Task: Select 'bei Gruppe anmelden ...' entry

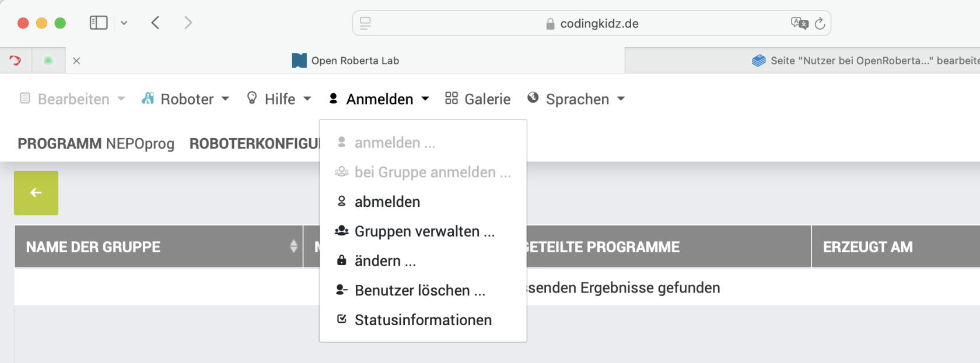Action: click(x=423, y=172)
